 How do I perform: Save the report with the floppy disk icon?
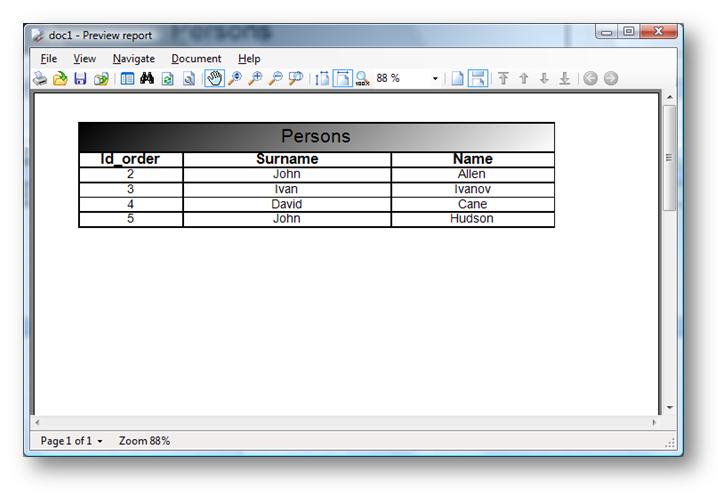(81, 79)
